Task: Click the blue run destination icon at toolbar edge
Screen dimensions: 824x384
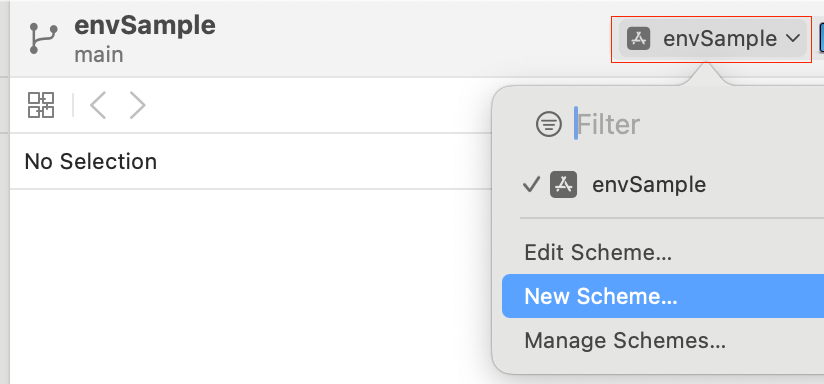Action: tap(821, 38)
